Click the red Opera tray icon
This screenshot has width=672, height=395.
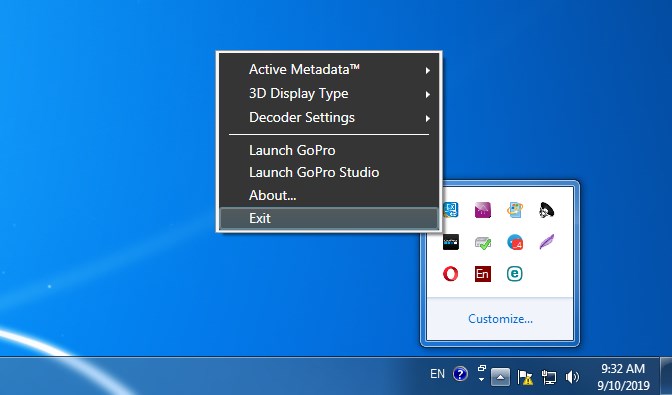(x=450, y=274)
